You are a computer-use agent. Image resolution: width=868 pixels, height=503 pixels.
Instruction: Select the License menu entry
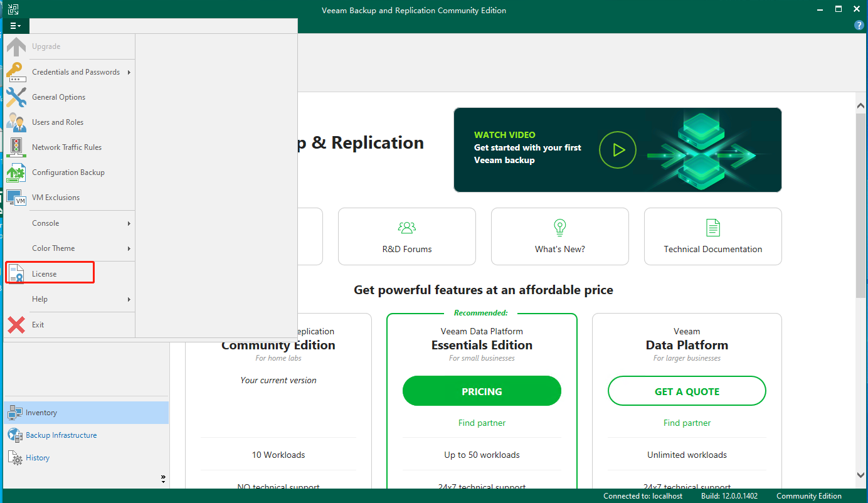tap(70, 274)
